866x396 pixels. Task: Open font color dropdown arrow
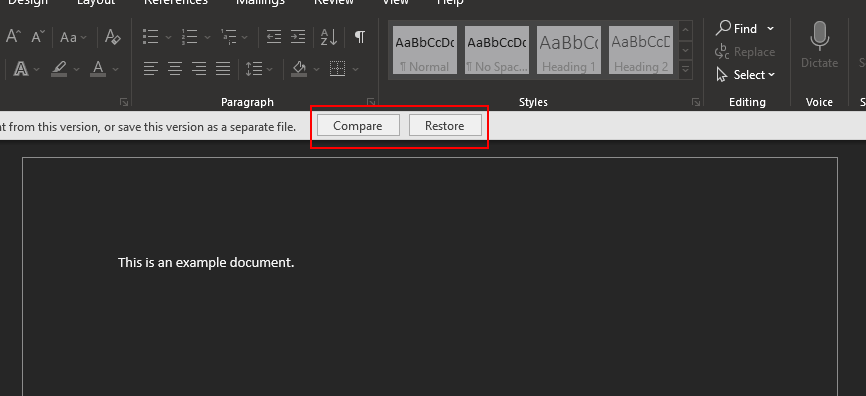pyautogui.click(x=115, y=70)
